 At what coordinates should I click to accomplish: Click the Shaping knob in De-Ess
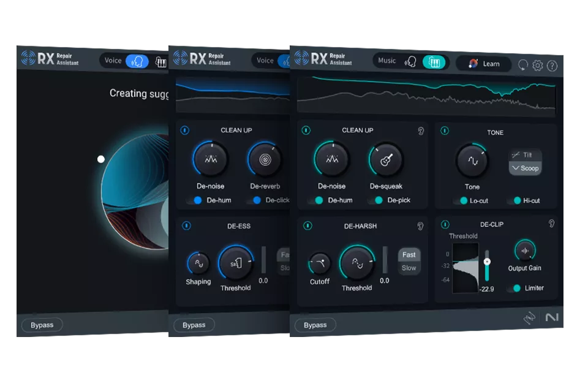tap(198, 264)
